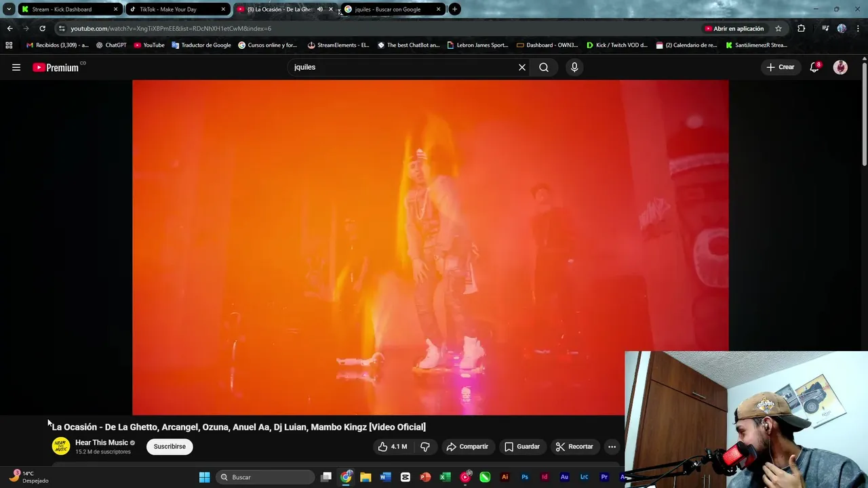
Task: Open the three-dot more actions menu
Action: click(x=612, y=447)
